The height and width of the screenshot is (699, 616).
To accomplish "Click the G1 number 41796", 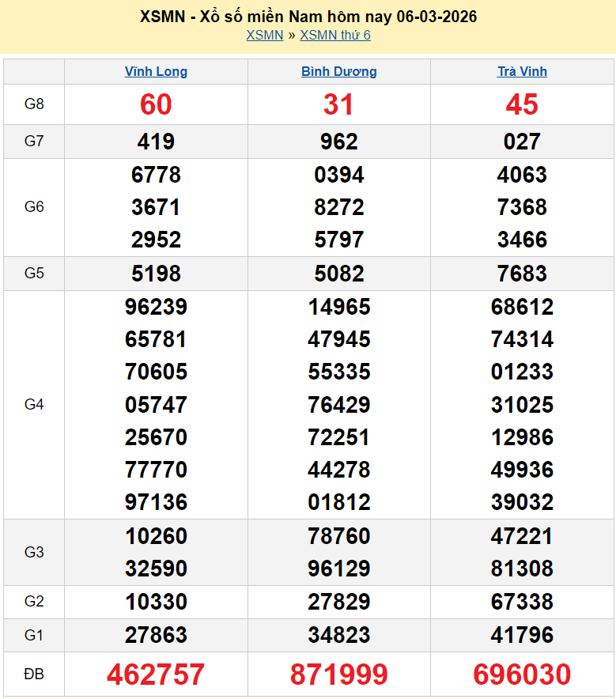I will 522,635.
